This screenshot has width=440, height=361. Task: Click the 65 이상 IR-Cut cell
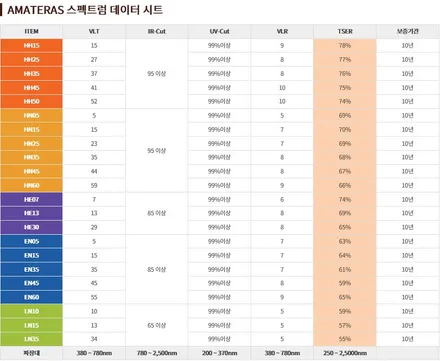pos(157,325)
